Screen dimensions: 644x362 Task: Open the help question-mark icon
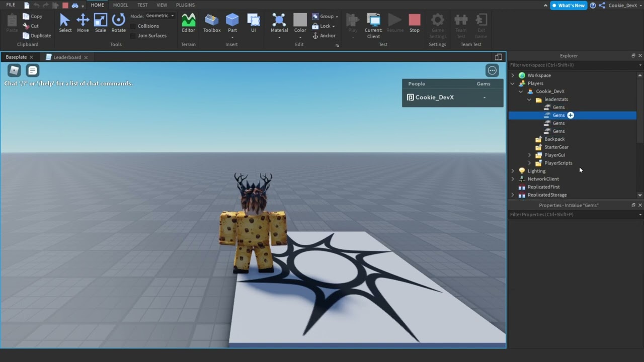(593, 6)
